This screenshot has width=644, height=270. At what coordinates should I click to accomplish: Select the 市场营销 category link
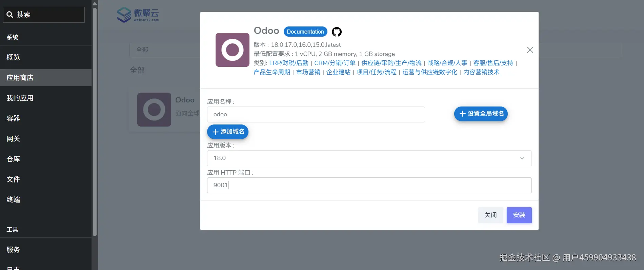(308, 72)
